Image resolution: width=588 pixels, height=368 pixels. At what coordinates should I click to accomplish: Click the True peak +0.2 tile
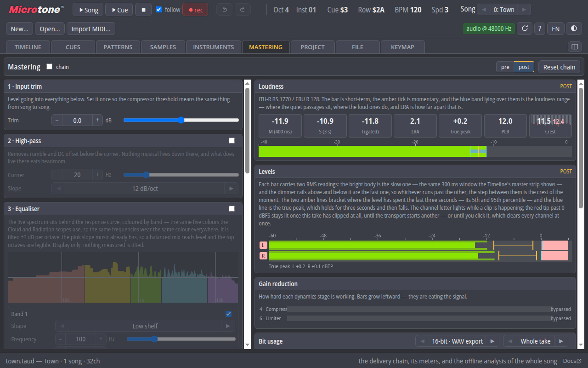click(460, 126)
